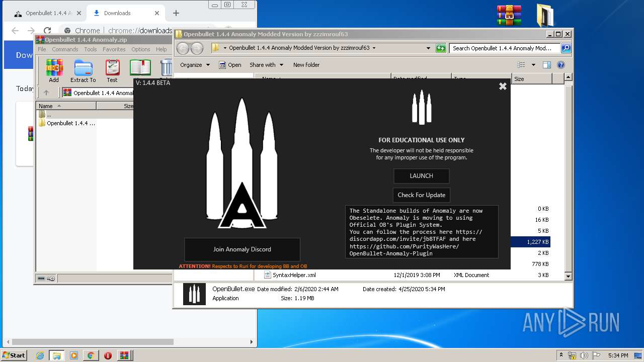Open the Organize dropdown in Explorer
This screenshot has height=362, width=644.
(195, 65)
